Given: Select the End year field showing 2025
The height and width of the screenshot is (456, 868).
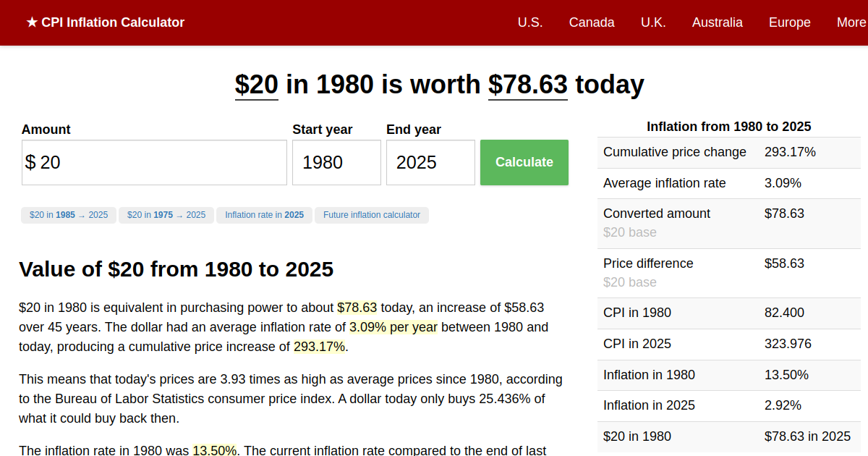Looking at the screenshot, I should click(430, 162).
